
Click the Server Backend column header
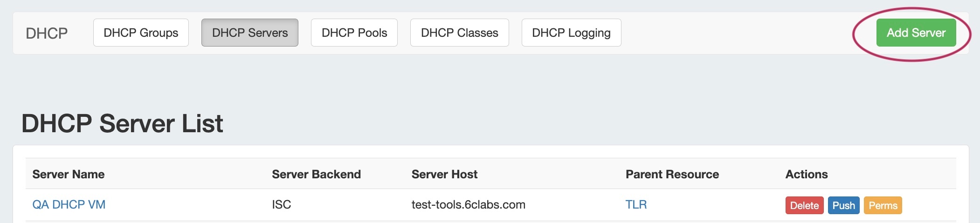316,174
